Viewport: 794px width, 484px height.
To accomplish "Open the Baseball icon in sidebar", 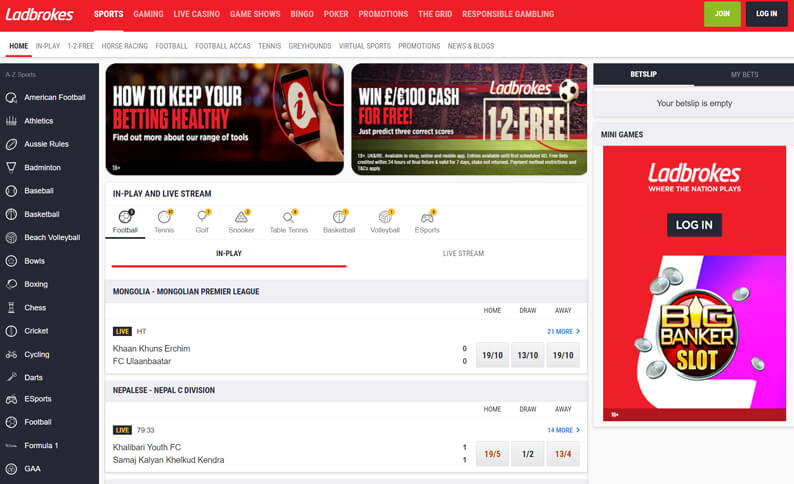I will coord(11,191).
